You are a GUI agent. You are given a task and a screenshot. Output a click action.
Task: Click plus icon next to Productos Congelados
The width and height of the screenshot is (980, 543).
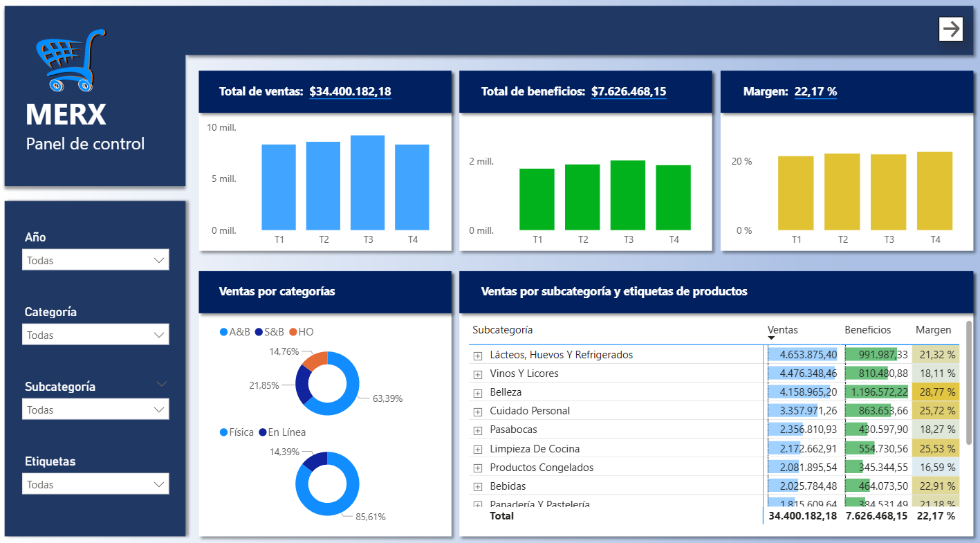[477, 468]
